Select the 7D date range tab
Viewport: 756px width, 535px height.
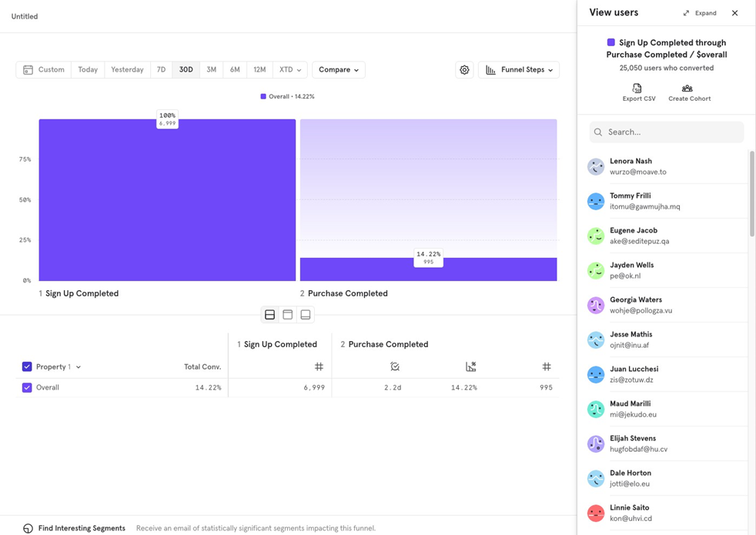(x=161, y=70)
